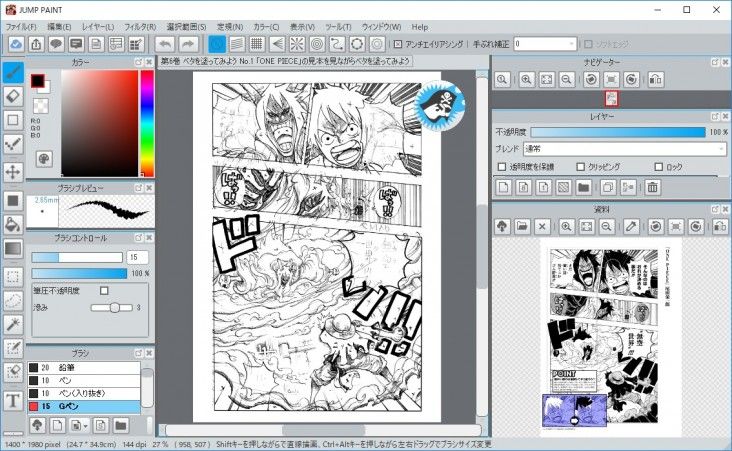This screenshot has height=451, width=732.
Task: Undock the レイヤー panel
Action: 715,116
